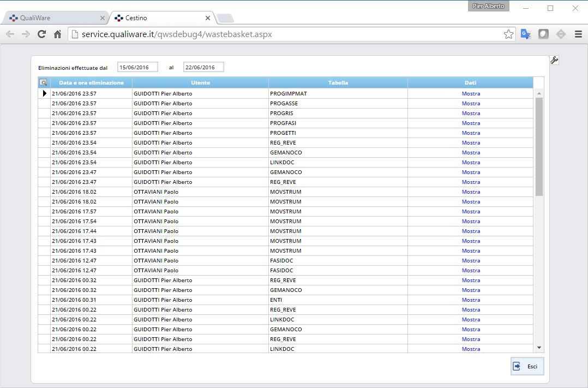Click the browser back arrow

[10, 34]
